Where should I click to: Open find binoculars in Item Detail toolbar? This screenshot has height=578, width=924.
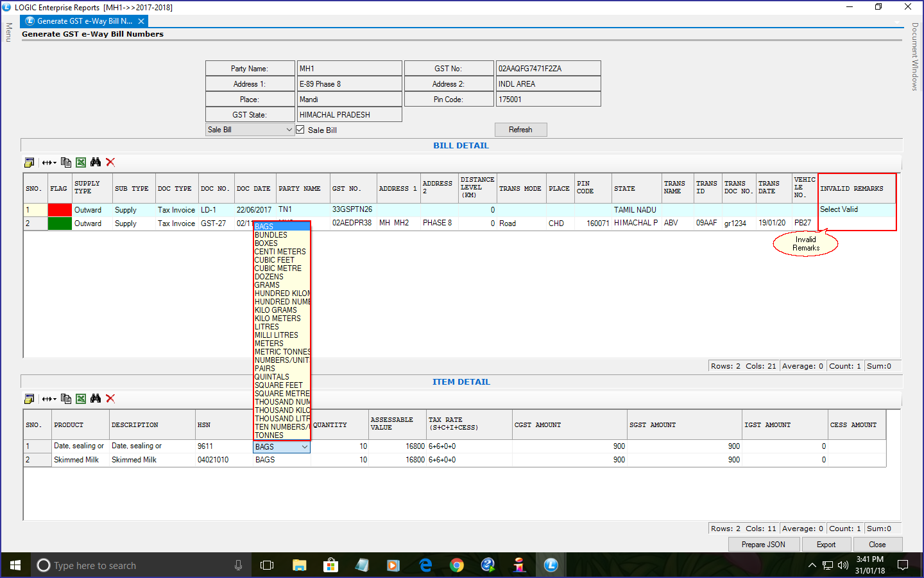click(96, 399)
